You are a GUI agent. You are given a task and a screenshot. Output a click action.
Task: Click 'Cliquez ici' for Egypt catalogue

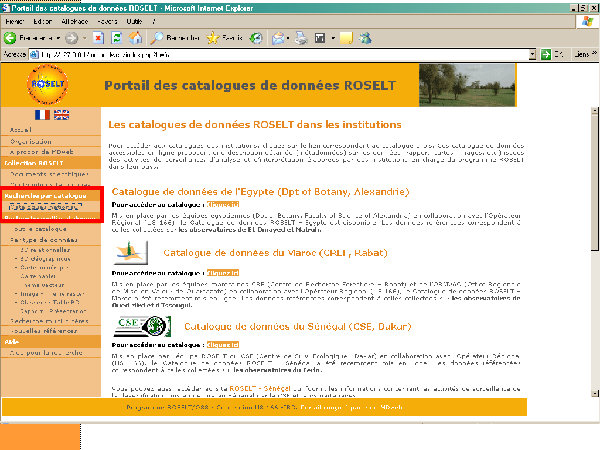[x=223, y=204]
